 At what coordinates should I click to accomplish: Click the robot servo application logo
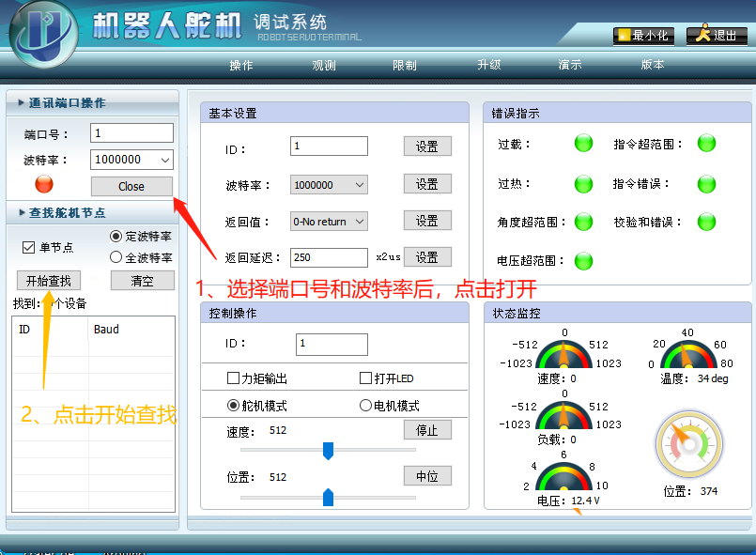coord(43,35)
